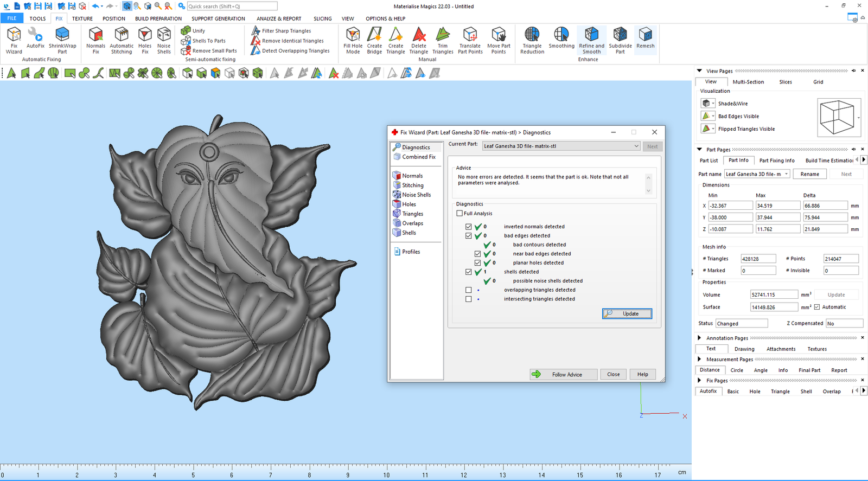Image resolution: width=868 pixels, height=481 pixels.
Task: Click the Follow Advice button
Action: click(x=564, y=374)
